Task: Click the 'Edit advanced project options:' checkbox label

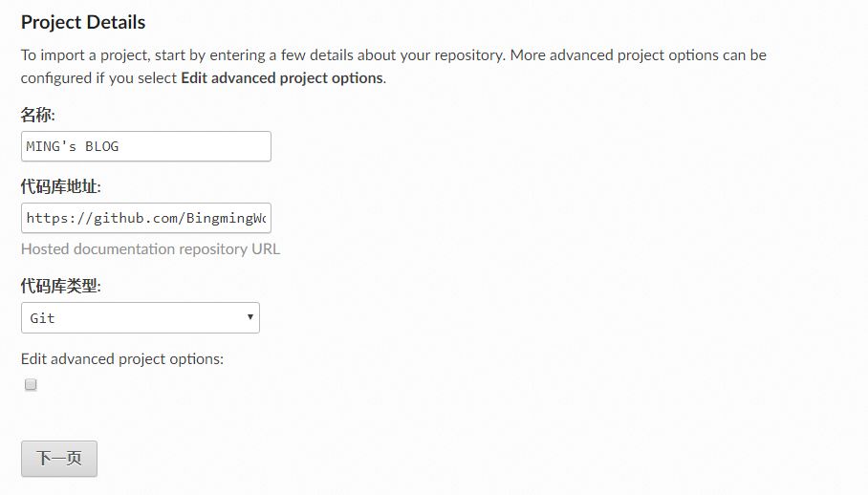Action: click(x=121, y=359)
